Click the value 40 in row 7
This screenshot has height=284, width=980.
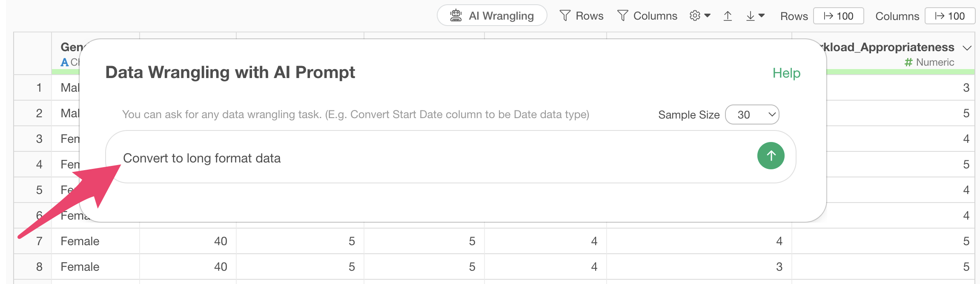click(220, 241)
